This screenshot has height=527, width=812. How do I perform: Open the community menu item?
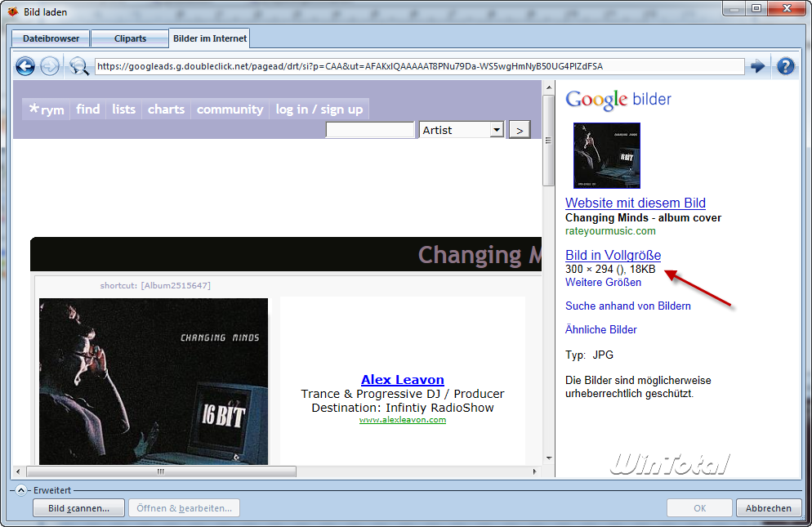230,109
